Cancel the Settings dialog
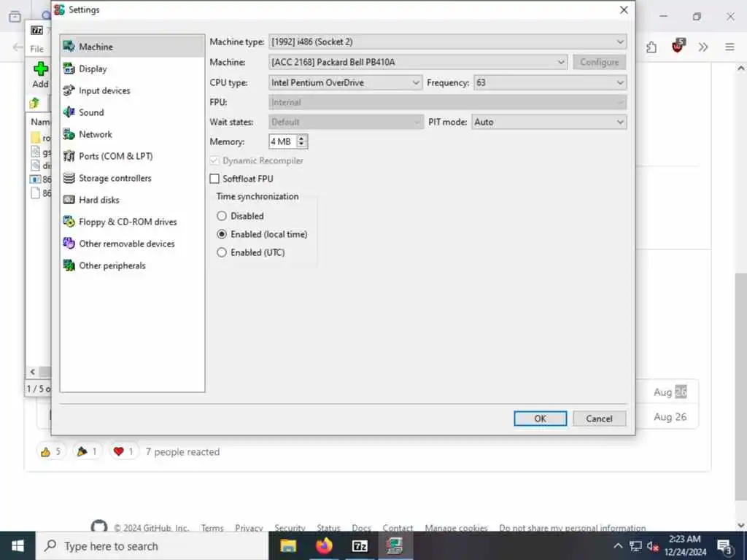The width and height of the screenshot is (747, 560). tap(599, 419)
